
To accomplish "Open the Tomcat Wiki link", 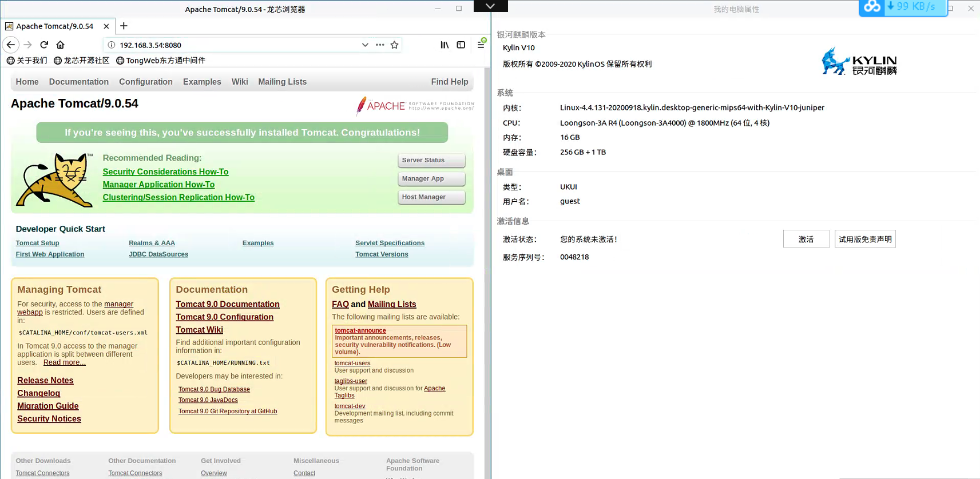I will [x=199, y=330].
